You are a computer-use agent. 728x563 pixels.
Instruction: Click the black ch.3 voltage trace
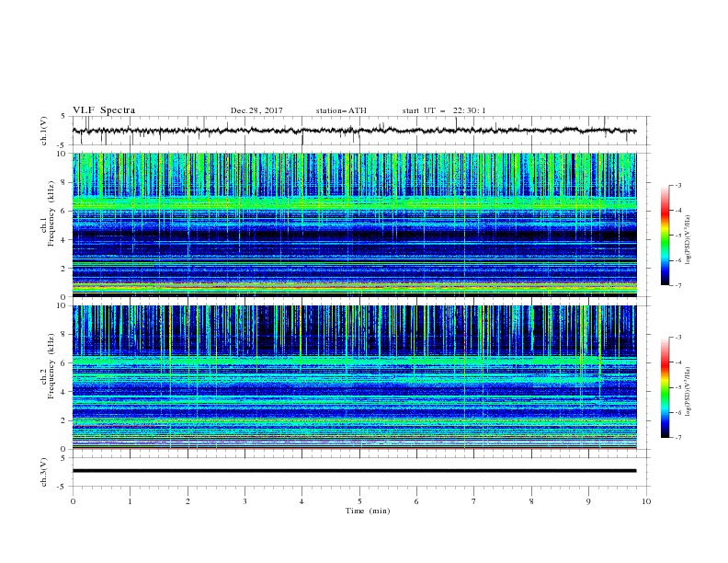(x=354, y=471)
